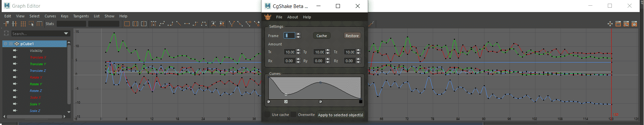The height and width of the screenshot is (125, 644).
Task: Apply Clamped tangents icon
Action: (x=170, y=24)
